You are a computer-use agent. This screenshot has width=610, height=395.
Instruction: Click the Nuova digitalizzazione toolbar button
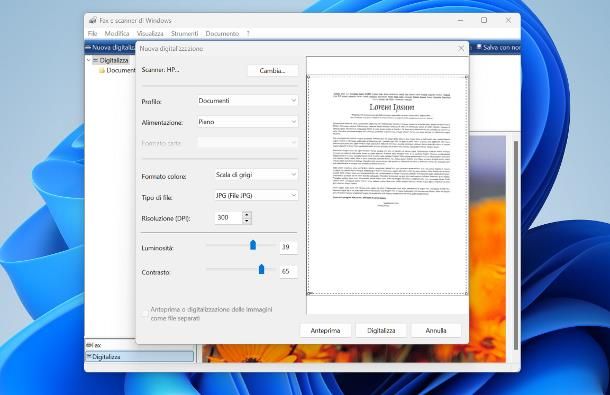(x=110, y=47)
